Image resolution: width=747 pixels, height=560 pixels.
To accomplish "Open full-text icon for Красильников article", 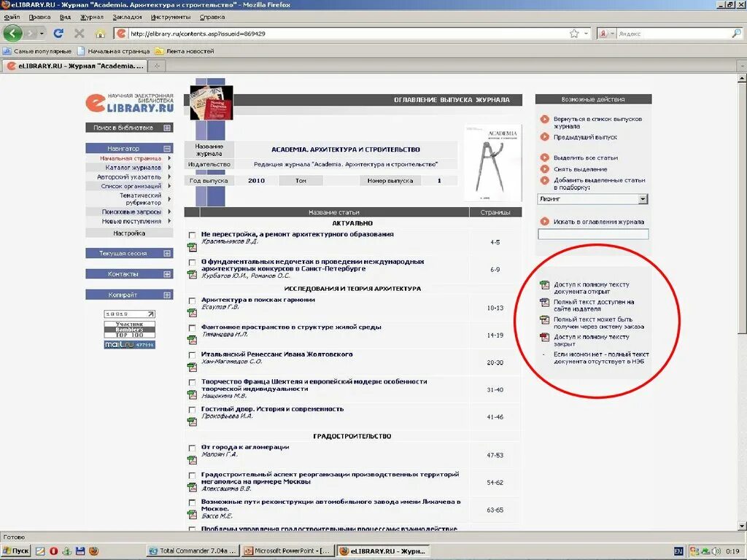I will 192,247.
